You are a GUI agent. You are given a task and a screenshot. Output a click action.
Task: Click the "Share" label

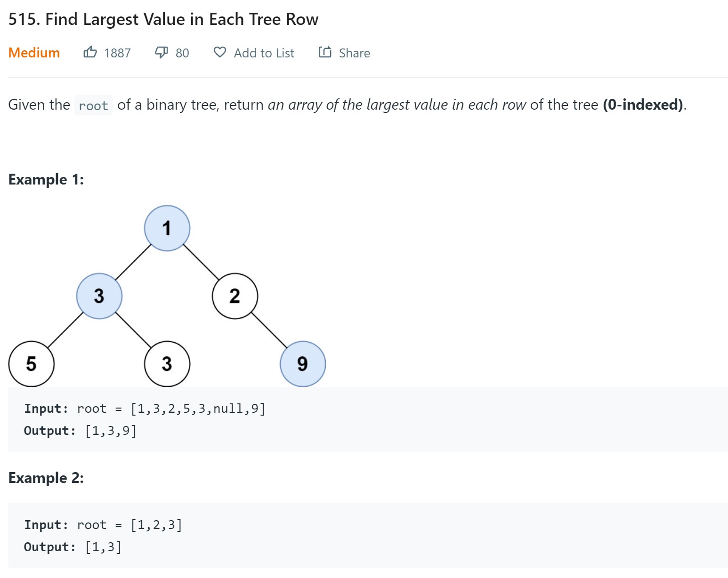(x=354, y=53)
